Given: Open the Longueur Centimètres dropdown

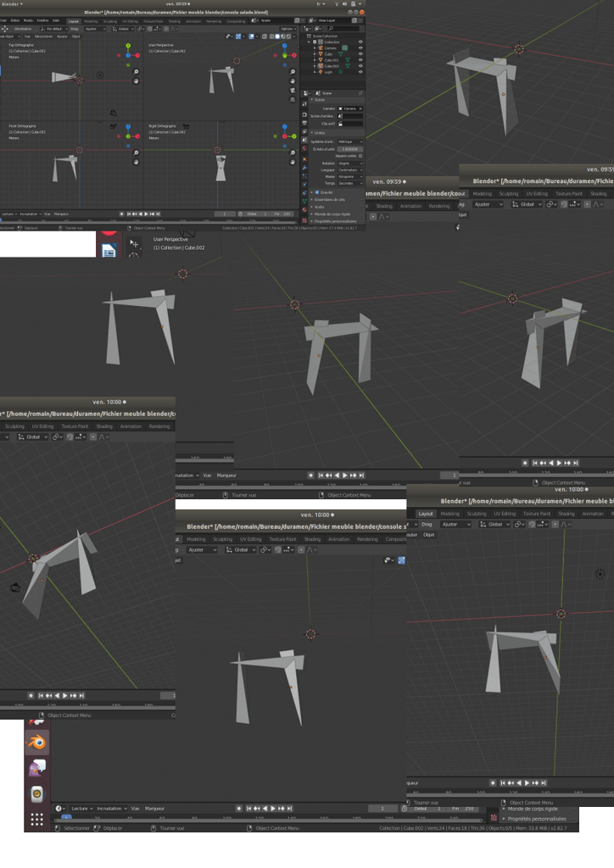Looking at the screenshot, I should (x=349, y=170).
